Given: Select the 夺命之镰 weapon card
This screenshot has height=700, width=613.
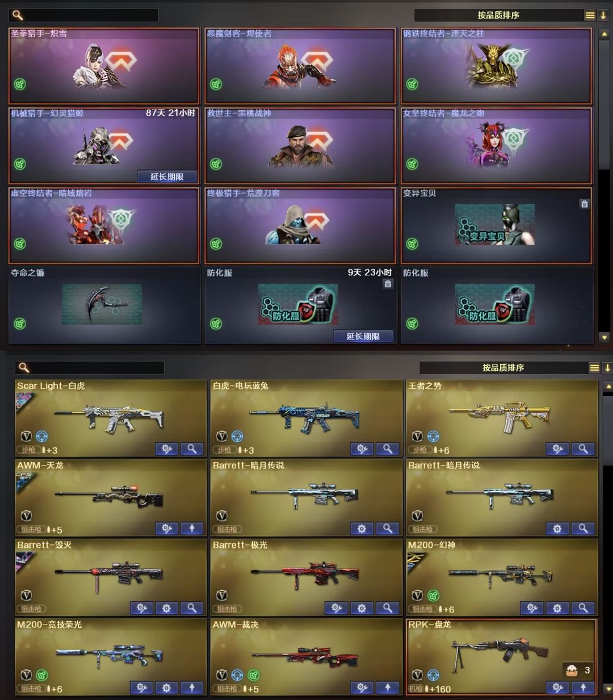Looking at the screenshot, I should [104, 305].
